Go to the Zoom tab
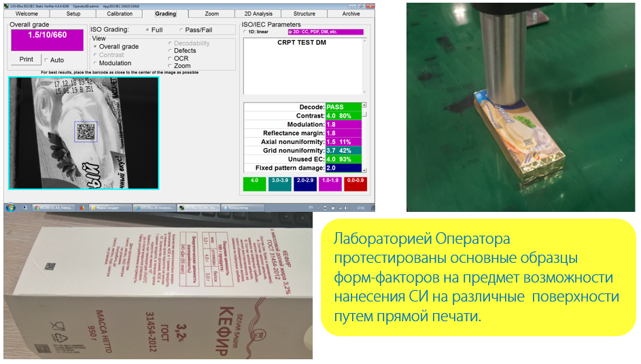The width and height of the screenshot is (641, 364). pyautogui.click(x=211, y=14)
